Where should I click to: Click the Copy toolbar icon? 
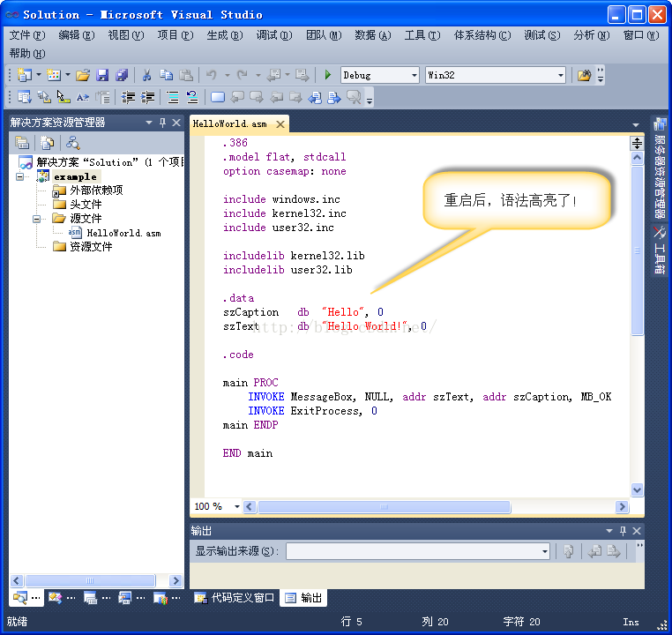point(167,76)
